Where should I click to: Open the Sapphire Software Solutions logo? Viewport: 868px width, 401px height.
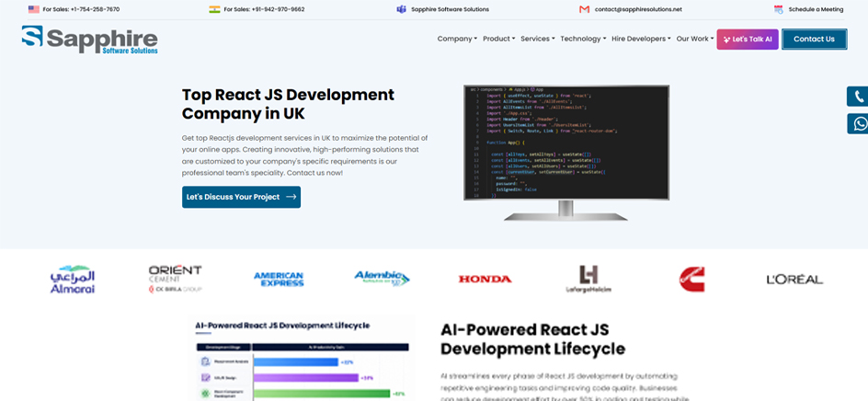90,40
